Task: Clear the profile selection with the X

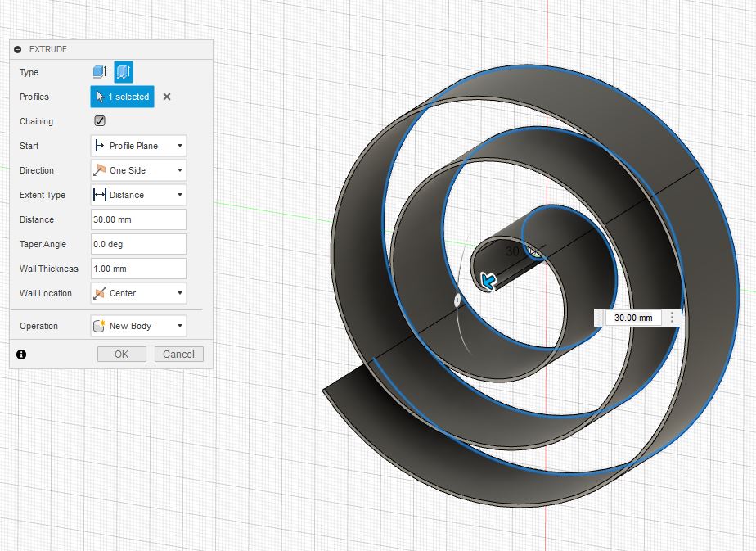Action: point(167,97)
